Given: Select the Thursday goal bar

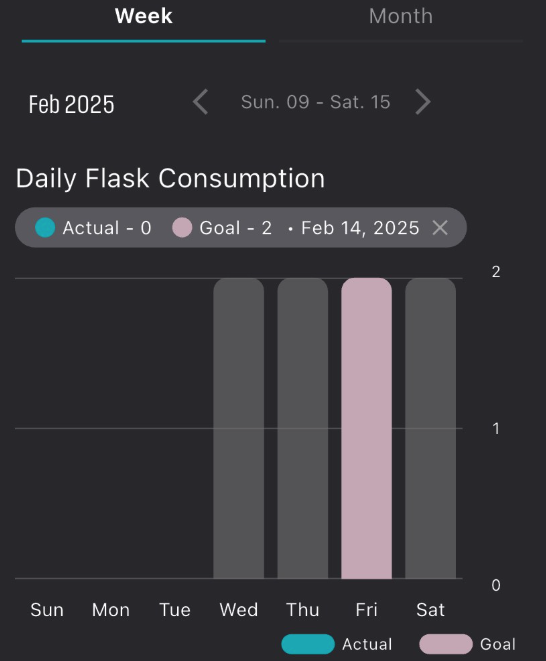Looking at the screenshot, I should coord(303,428).
